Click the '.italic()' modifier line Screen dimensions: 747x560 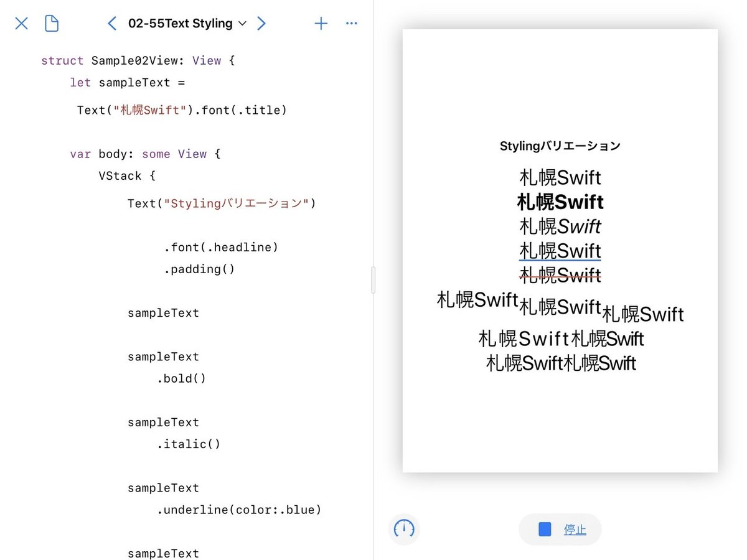(x=189, y=444)
